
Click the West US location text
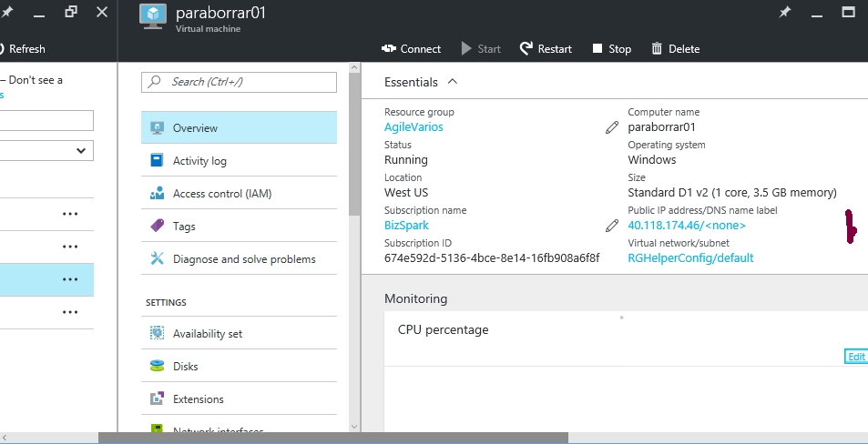(x=406, y=192)
